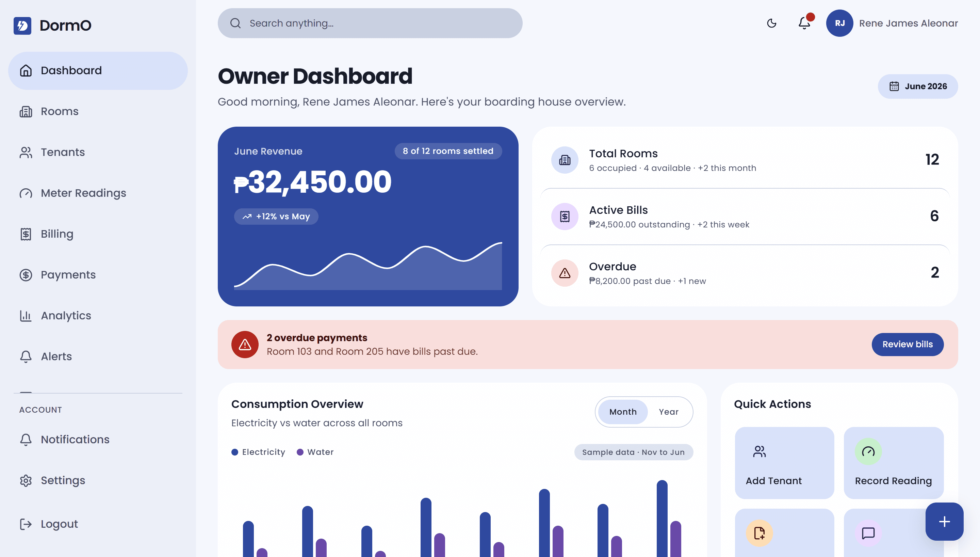Click the Account Notifications bell icon

tap(26, 440)
